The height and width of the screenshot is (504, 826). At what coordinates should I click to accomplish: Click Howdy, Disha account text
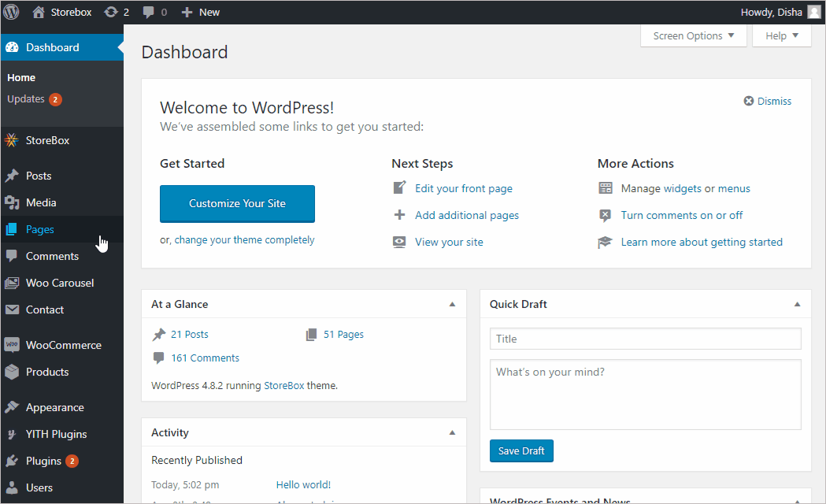tap(771, 12)
